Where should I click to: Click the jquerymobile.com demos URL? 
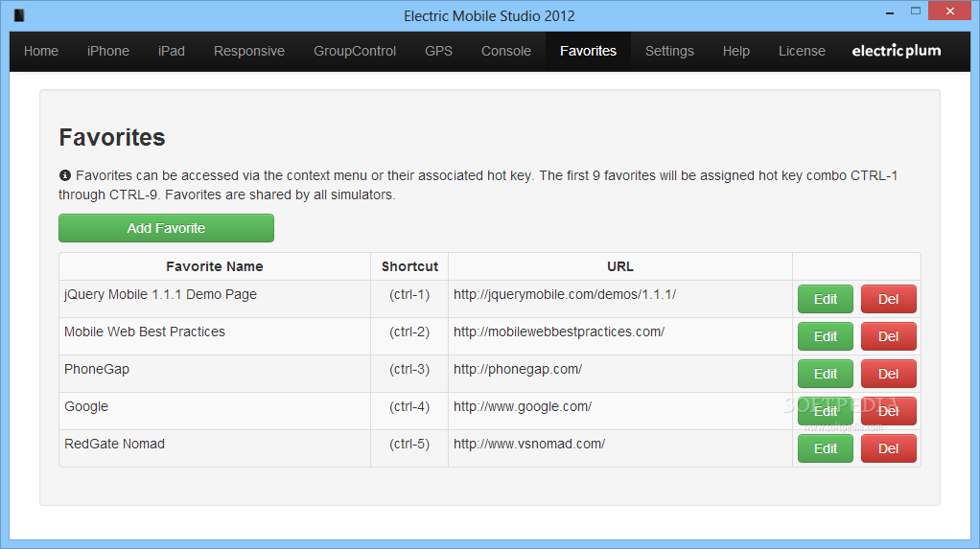point(565,294)
